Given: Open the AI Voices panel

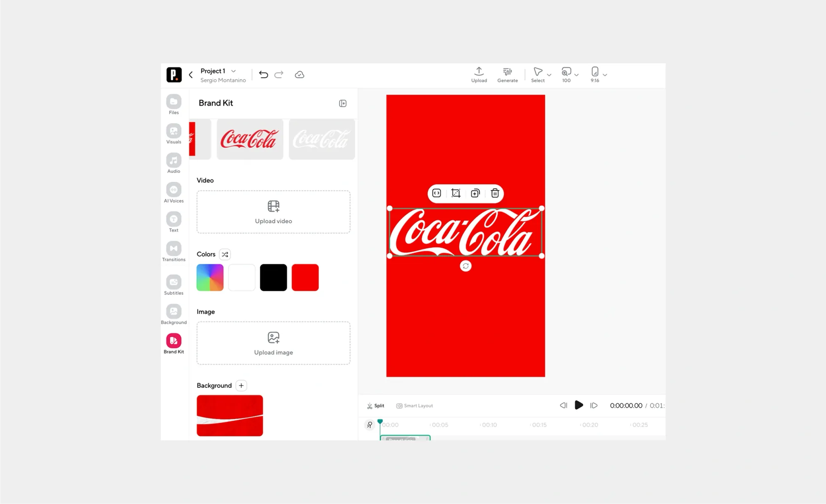Looking at the screenshot, I should point(173,193).
